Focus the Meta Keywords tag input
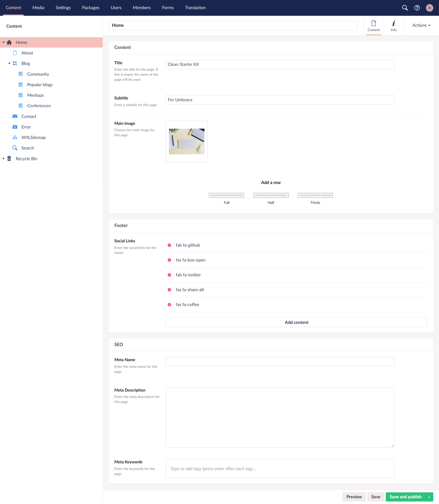 [280, 469]
